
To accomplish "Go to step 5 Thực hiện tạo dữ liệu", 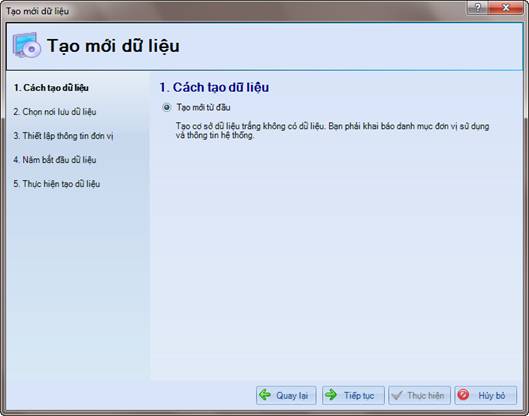I will coord(57,184).
